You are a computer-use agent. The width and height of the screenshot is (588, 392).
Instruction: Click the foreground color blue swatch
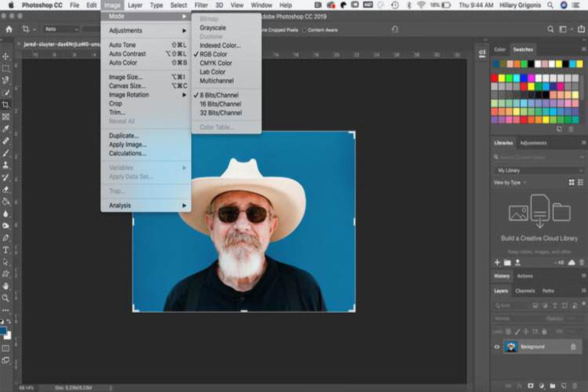pos(3,331)
